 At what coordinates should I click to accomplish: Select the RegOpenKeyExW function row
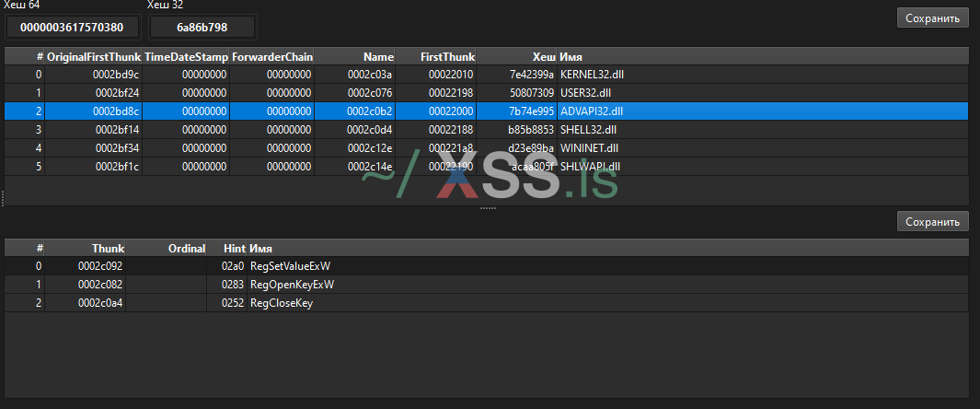[x=486, y=285]
